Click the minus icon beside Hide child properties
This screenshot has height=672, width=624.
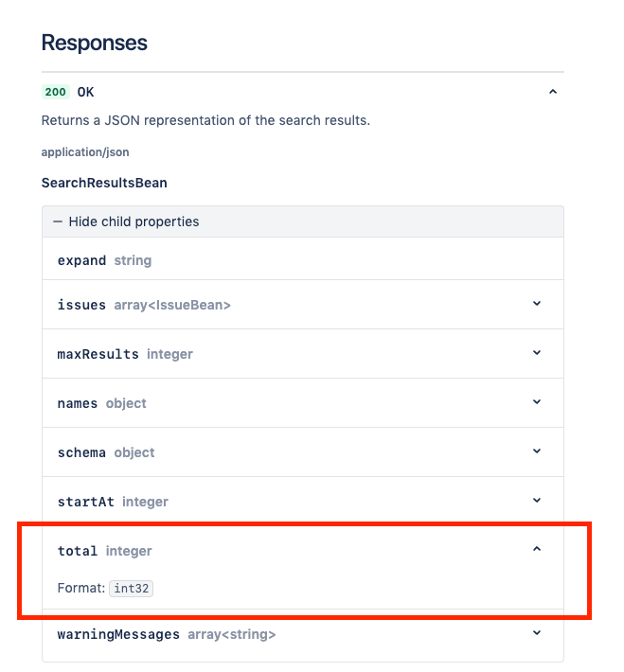58,222
